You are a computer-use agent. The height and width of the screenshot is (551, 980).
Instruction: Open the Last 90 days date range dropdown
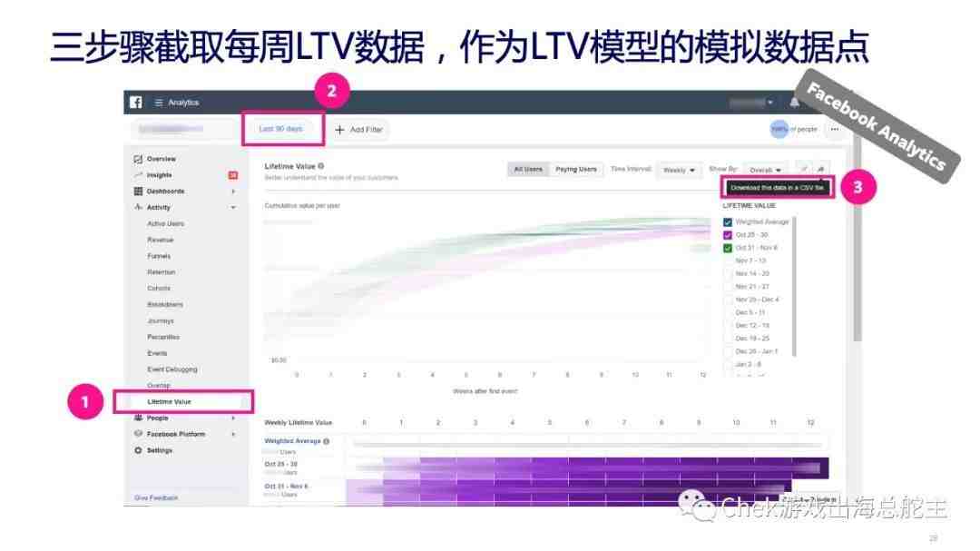tap(282, 129)
